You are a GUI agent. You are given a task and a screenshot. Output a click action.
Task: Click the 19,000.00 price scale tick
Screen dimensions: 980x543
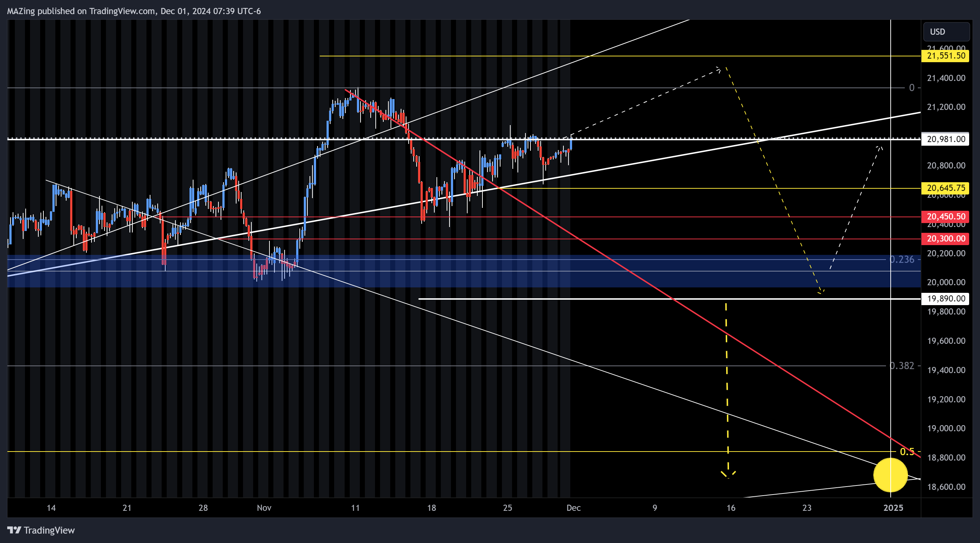[946, 428]
